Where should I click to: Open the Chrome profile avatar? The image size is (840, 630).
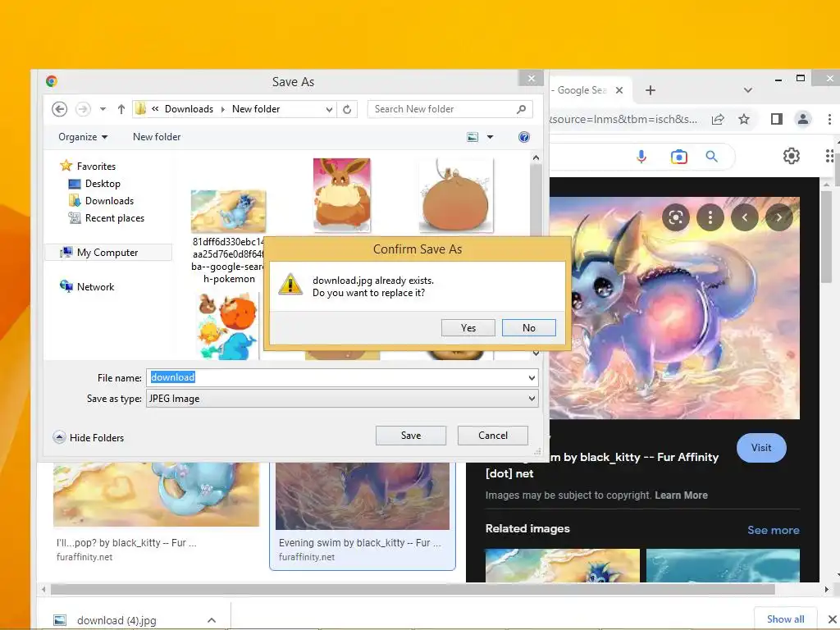802,120
